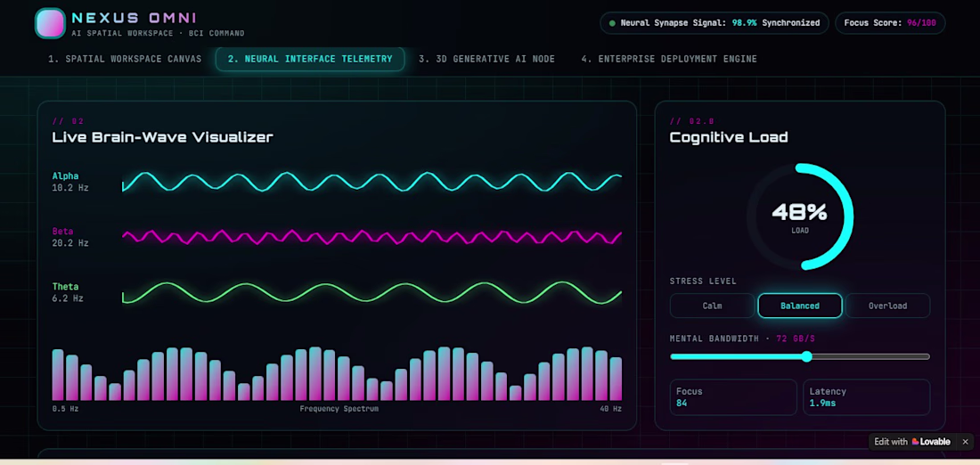Click the Neural Synapse Signal status pill
Screen dimensions: 980x465
pyautogui.click(x=715, y=23)
